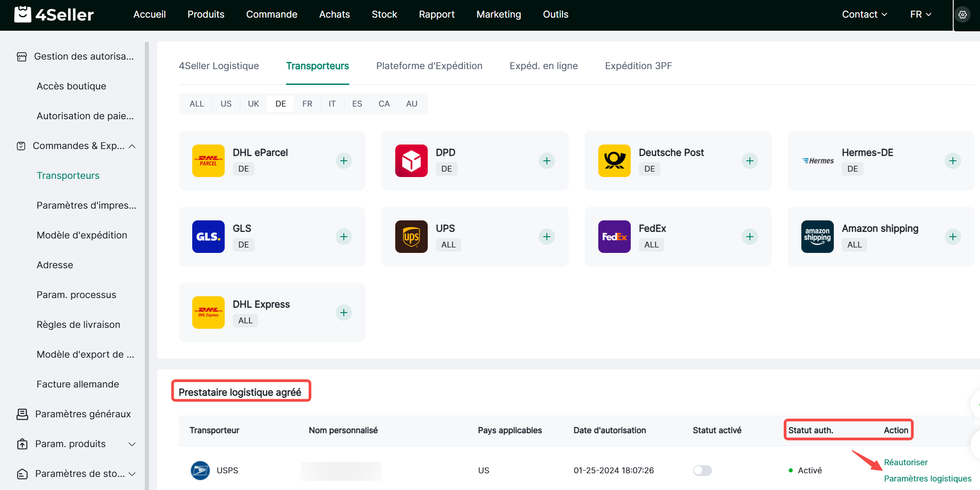Image resolution: width=980 pixels, height=490 pixels.
Task: Select the ALL country filter
Action: pos(196,104)
